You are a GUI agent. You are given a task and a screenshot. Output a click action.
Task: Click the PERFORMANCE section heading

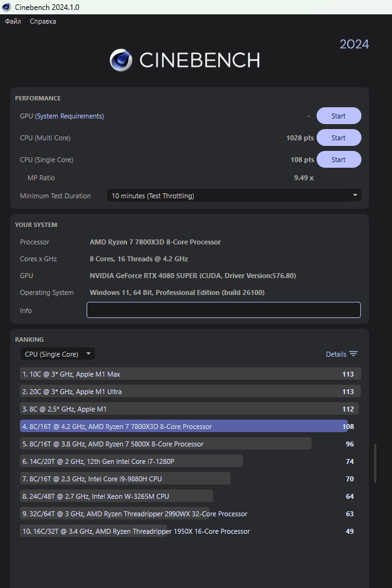click(38, 99)
